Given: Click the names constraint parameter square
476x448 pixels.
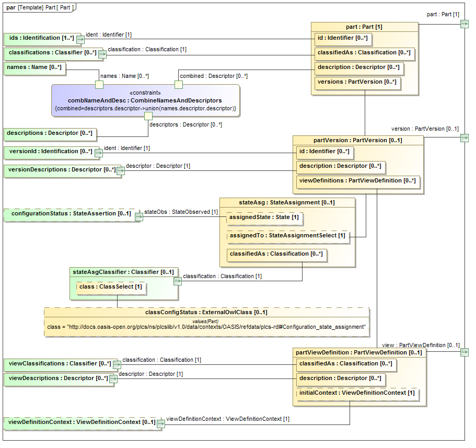Looking at the screenshot, I should coord(99,85).
